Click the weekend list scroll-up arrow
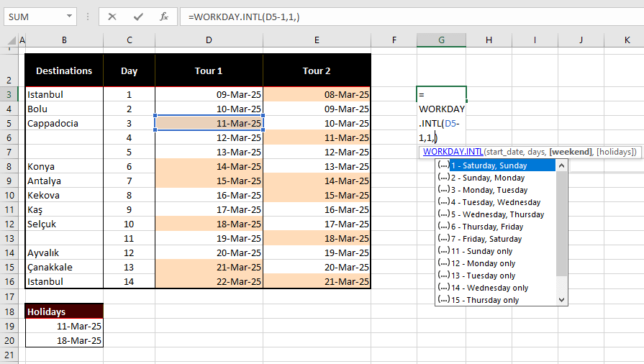 [x=562, y=165]
